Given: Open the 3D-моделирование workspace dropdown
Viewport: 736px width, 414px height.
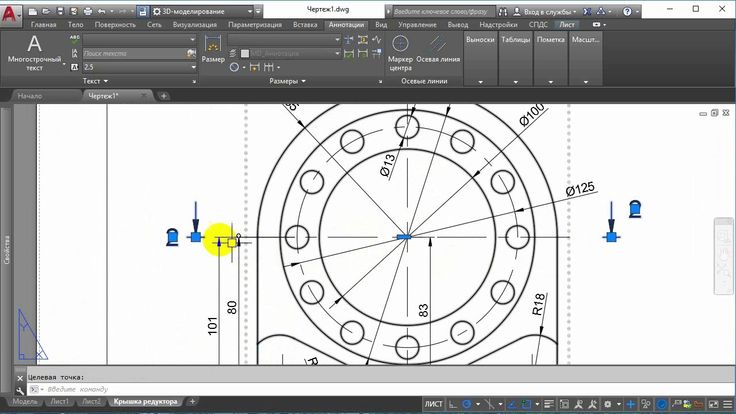Looking at the screenshot, I should (200, 11).
